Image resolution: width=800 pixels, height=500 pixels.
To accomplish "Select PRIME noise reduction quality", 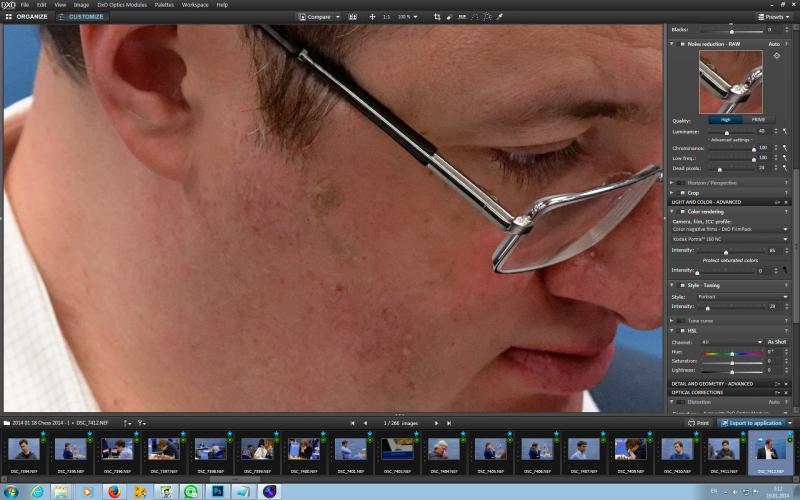I will coord(758,120).
